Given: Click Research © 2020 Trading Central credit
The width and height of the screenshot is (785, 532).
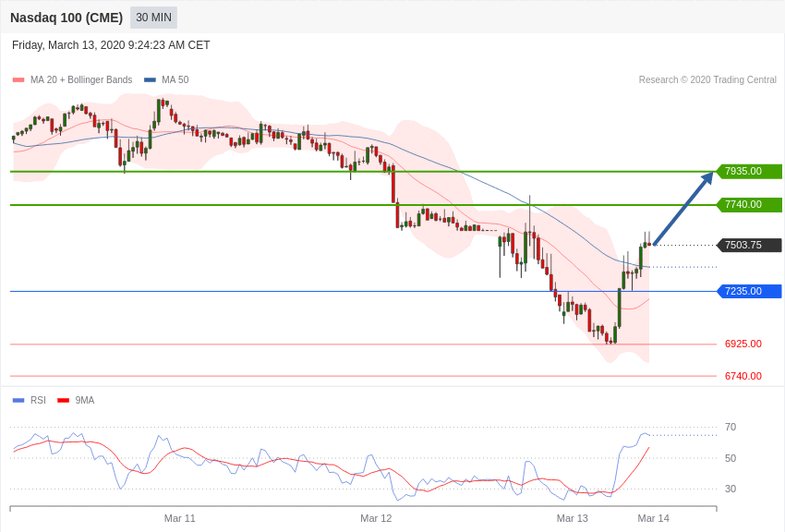Looking at the screenshot, I should 707,80.
